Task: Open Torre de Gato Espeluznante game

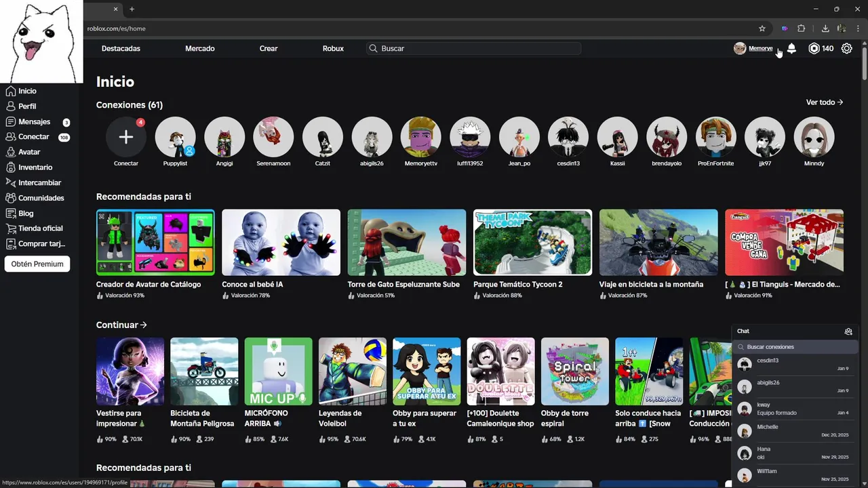Action: click(x=407, y=242)
